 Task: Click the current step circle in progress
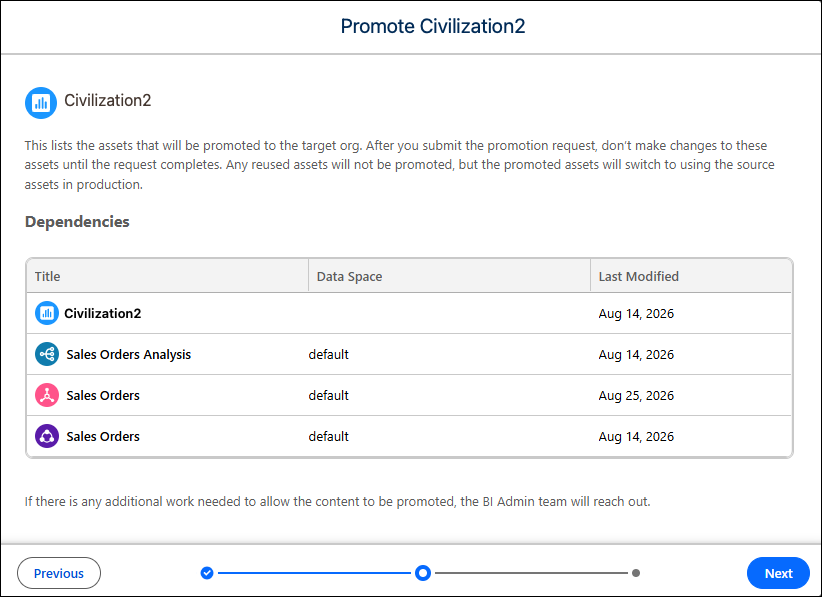(x=423, y=573)
